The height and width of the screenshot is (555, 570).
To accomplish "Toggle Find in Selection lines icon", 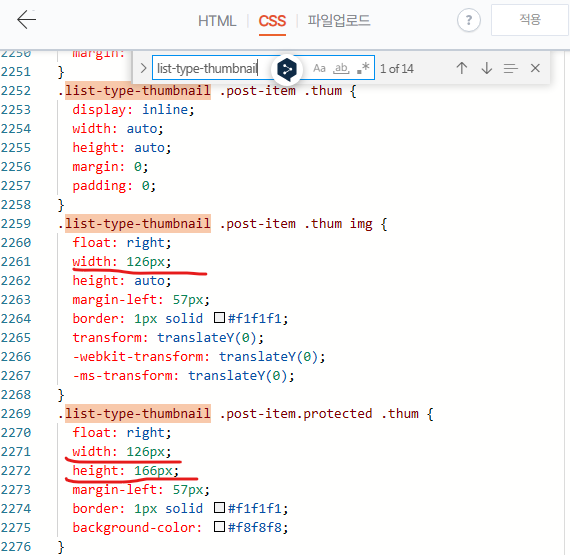I will (x=510, y=68).
